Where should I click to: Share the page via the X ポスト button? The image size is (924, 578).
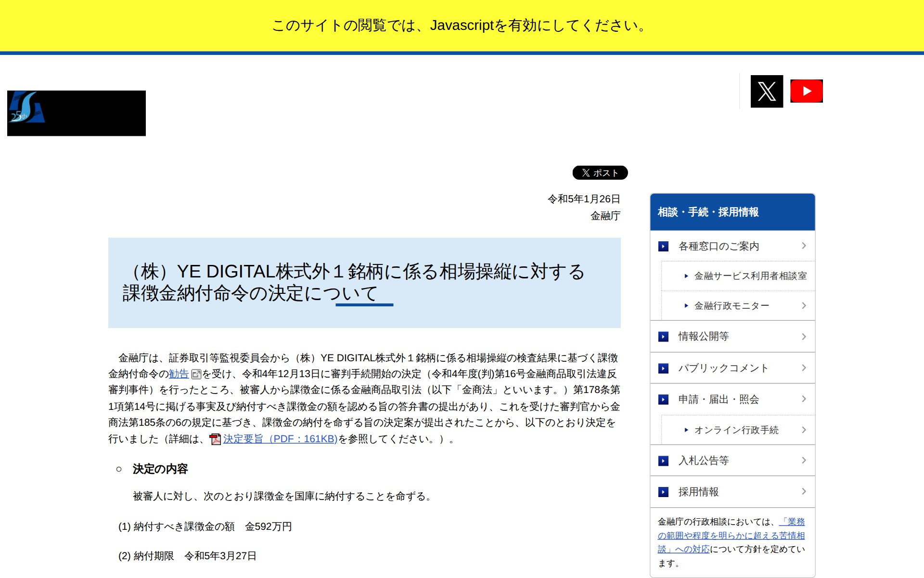[600, 172]
